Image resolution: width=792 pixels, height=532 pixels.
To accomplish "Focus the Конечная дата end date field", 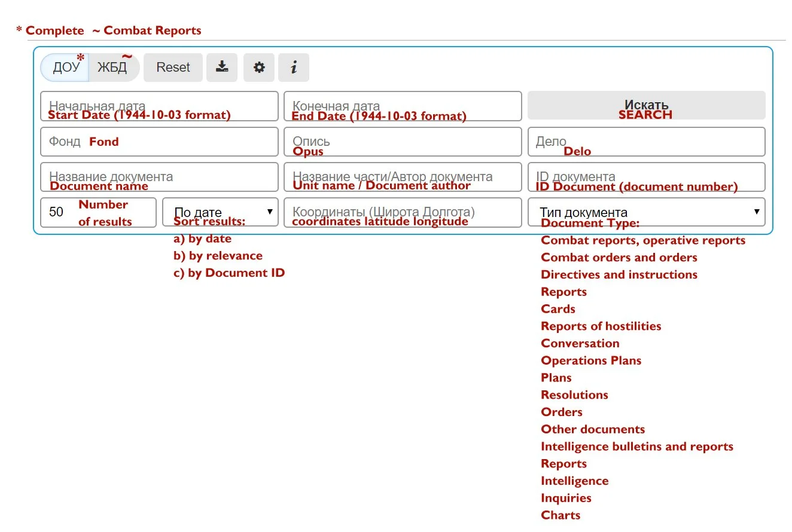I will tap(403, 106).
